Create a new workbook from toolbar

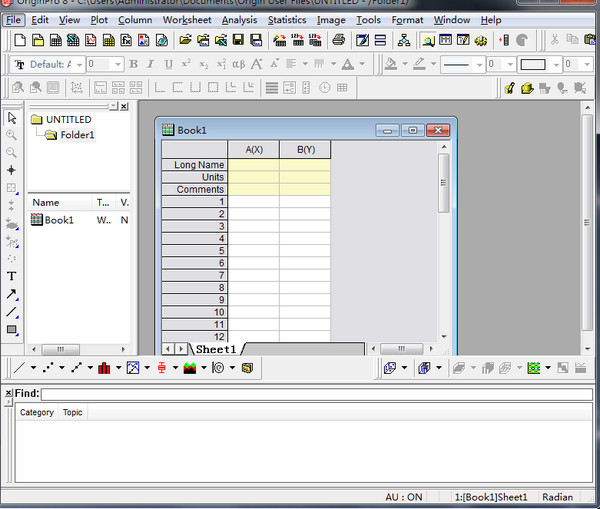click(x=55, y=40)
